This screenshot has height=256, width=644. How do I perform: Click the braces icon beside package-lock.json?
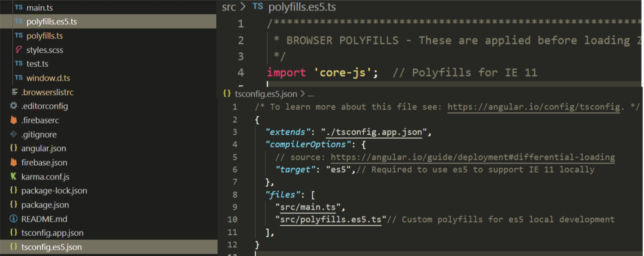(14, 191)
